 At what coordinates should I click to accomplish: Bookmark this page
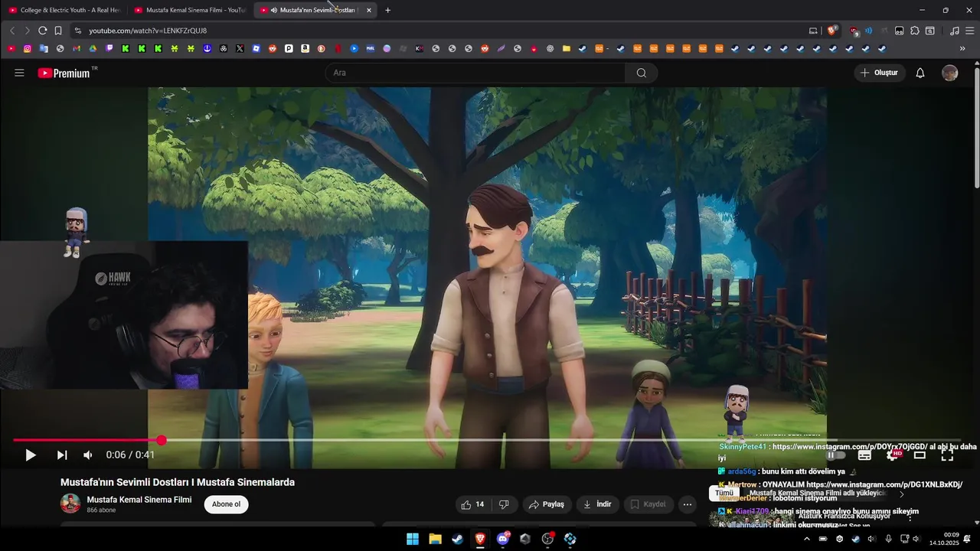(58, 31)
